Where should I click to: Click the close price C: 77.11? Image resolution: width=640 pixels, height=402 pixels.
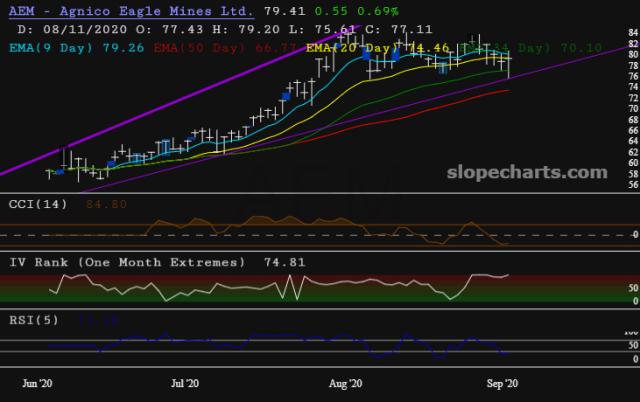[x=399, y=29]
